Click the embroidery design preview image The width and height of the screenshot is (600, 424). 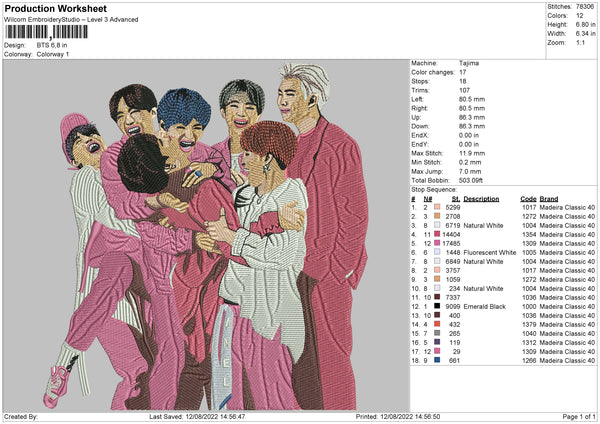206,236
